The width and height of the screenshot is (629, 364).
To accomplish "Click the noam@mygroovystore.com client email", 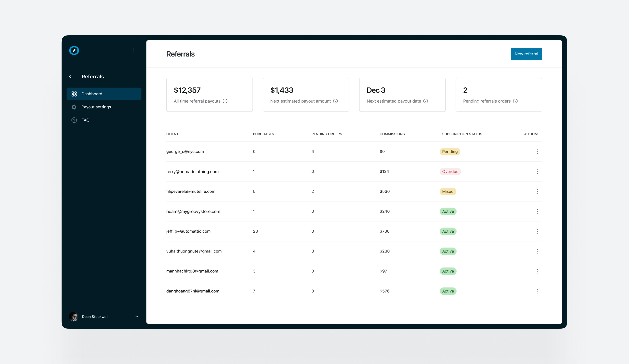I will [193, 211].
